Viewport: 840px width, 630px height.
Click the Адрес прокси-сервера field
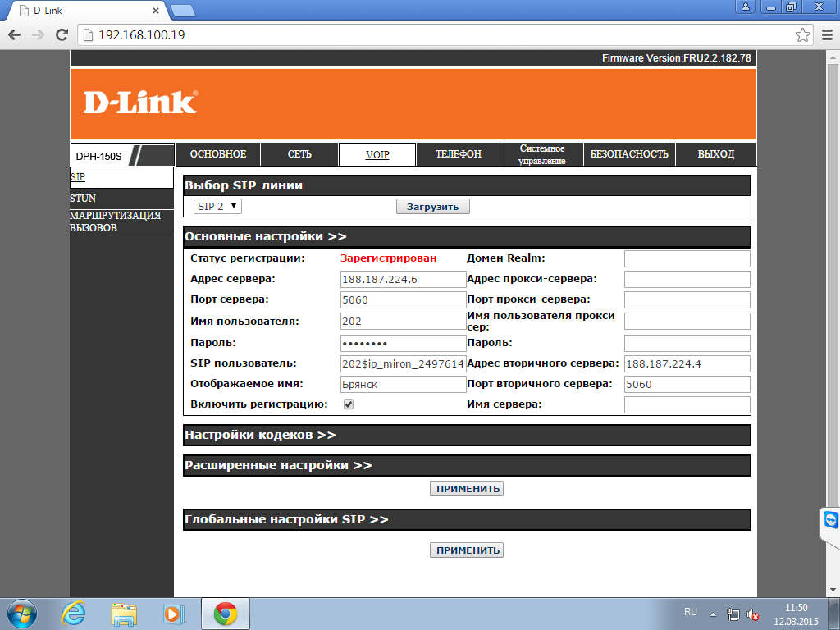687,279
